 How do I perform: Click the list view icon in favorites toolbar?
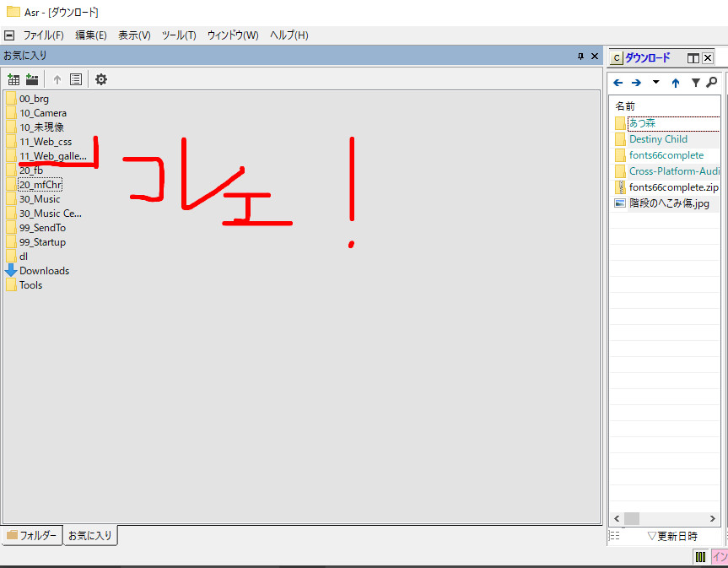point(76,79)
